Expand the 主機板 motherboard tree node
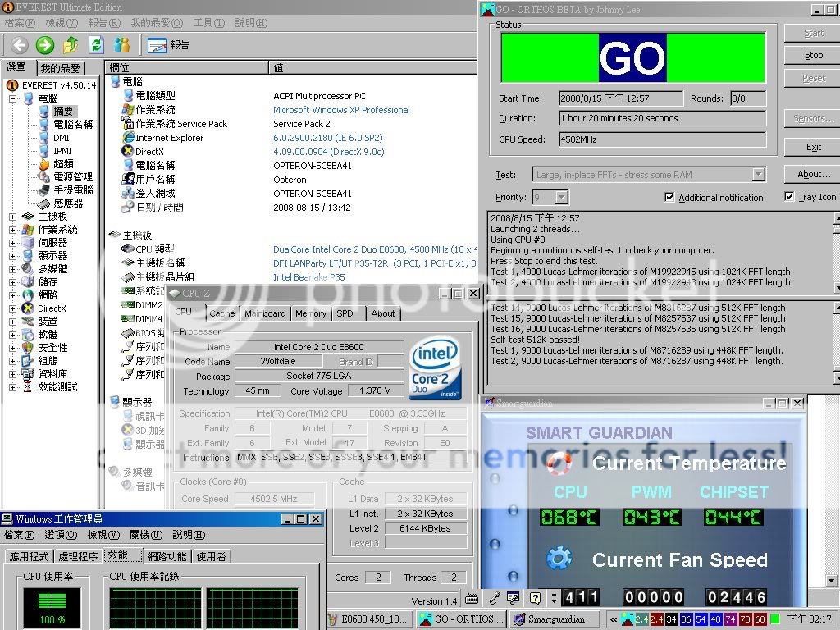The width and height of the screenshot is (840, 630). pyautogui.click(x=13, y=217)
